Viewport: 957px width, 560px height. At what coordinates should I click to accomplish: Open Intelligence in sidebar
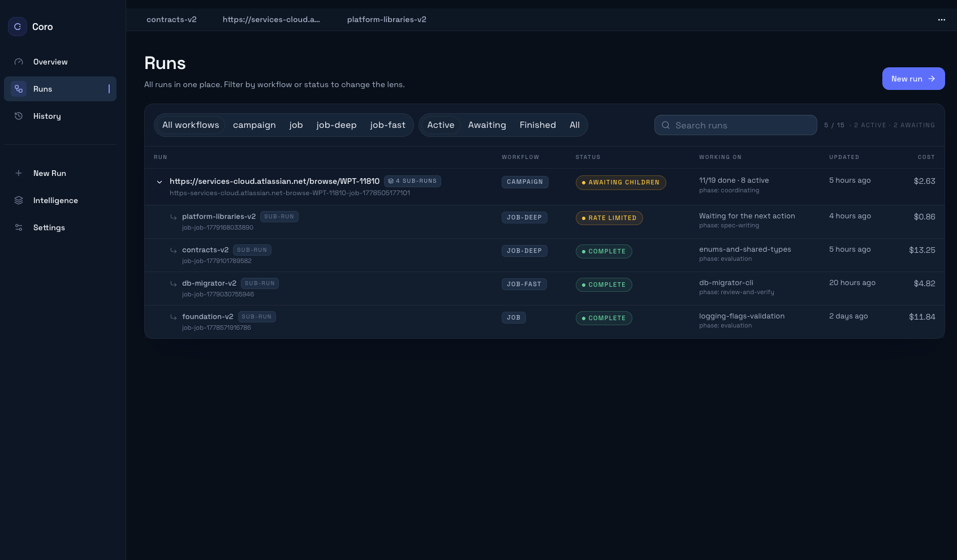tap(60, 200)
